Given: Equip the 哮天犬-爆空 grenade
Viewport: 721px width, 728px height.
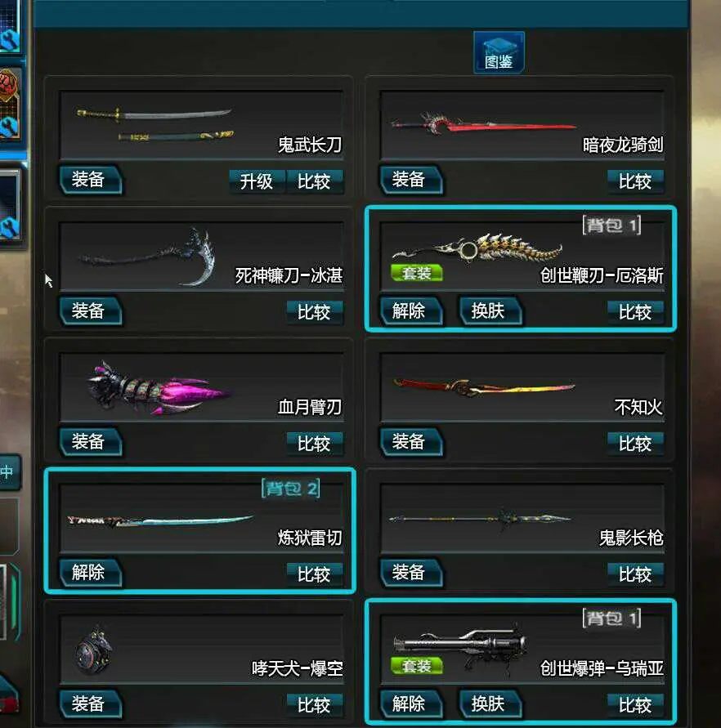Looking at the screenshot, I should [90, 703].
